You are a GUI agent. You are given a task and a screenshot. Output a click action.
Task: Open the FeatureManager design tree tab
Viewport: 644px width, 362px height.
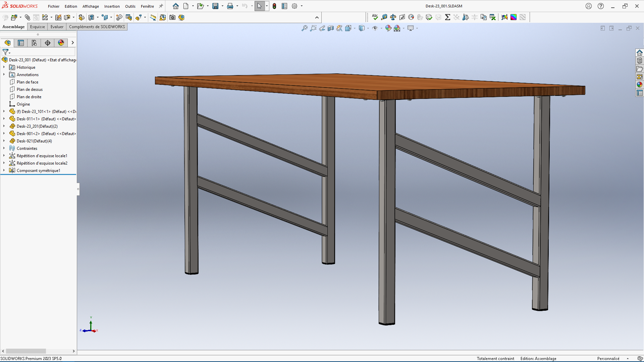click(x=7, y=43)
